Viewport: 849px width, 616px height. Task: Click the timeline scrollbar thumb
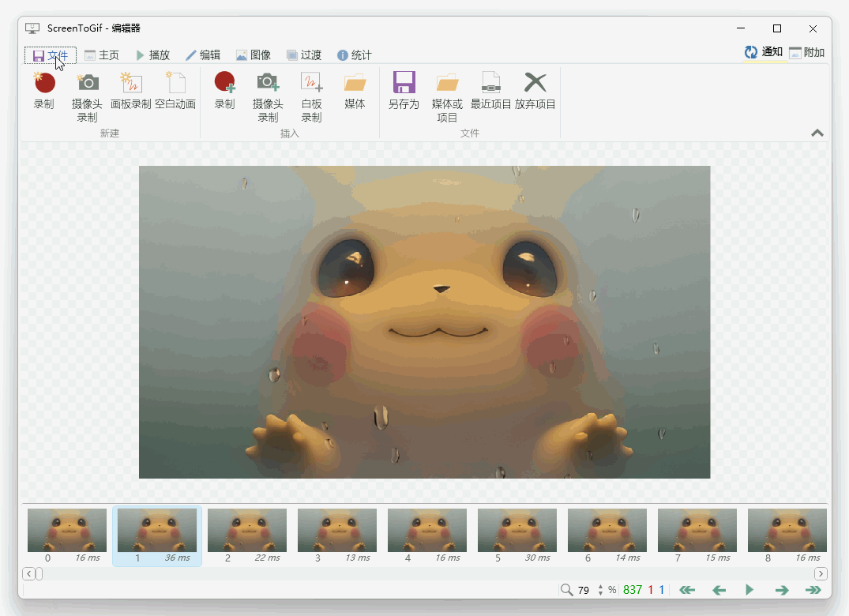click(39, 574)
